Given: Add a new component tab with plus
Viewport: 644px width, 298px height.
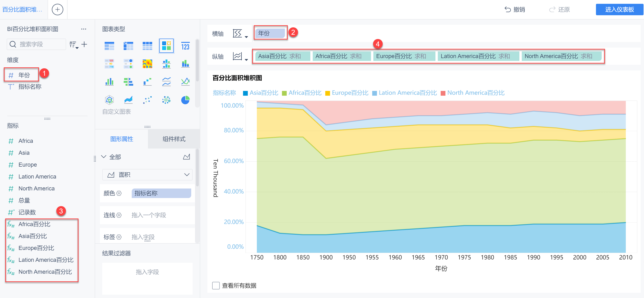Looking at the screenshot, I should point(57,10).
